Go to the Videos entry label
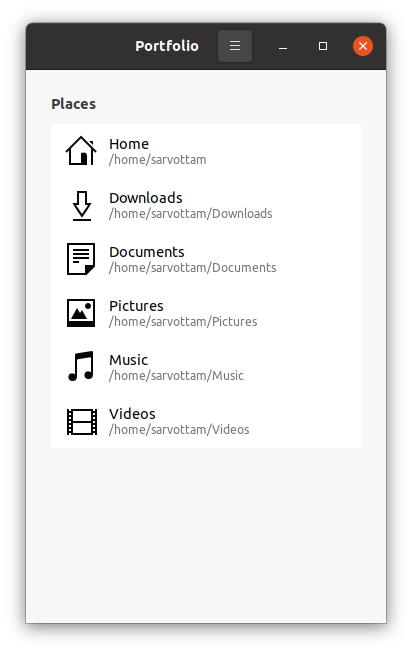 [x=132, y=414]
